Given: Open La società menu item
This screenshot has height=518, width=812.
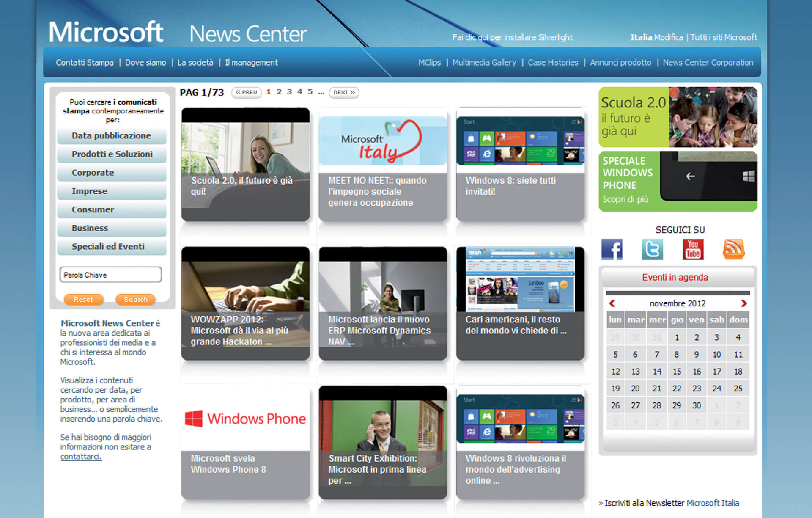Looking at the screenshot, I should pos(195,63).
